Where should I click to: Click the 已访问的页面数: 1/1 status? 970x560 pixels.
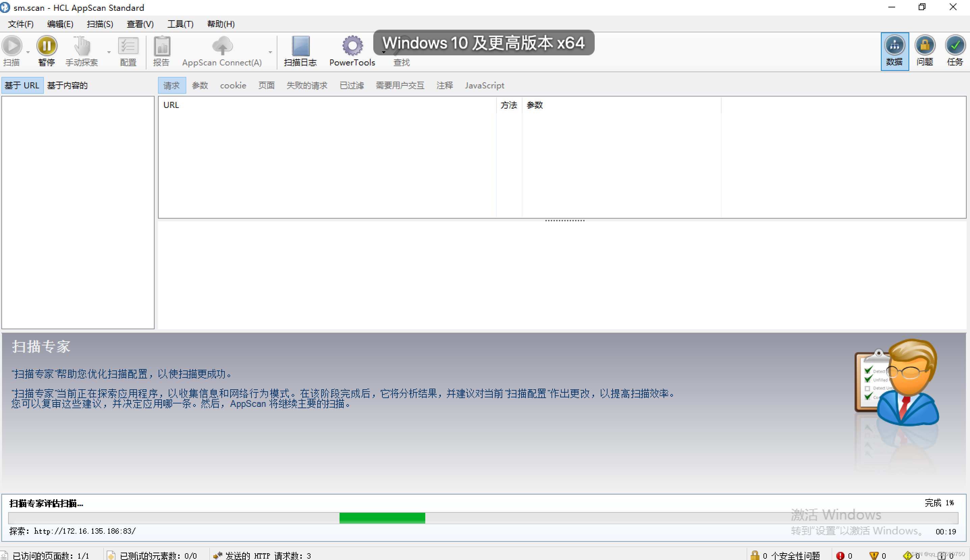51,555
